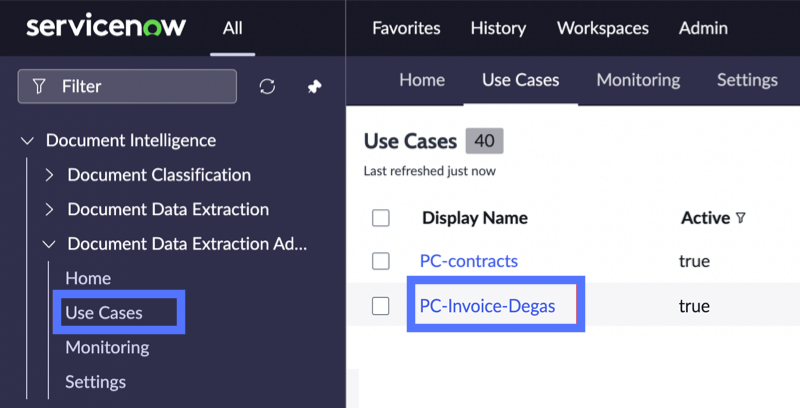
Task: Focus the navigator Filter input field
Action: 127,86
